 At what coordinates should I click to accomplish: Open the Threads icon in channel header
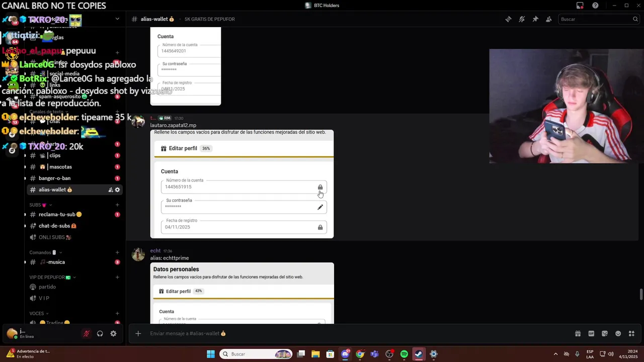[x=508, y=19]
